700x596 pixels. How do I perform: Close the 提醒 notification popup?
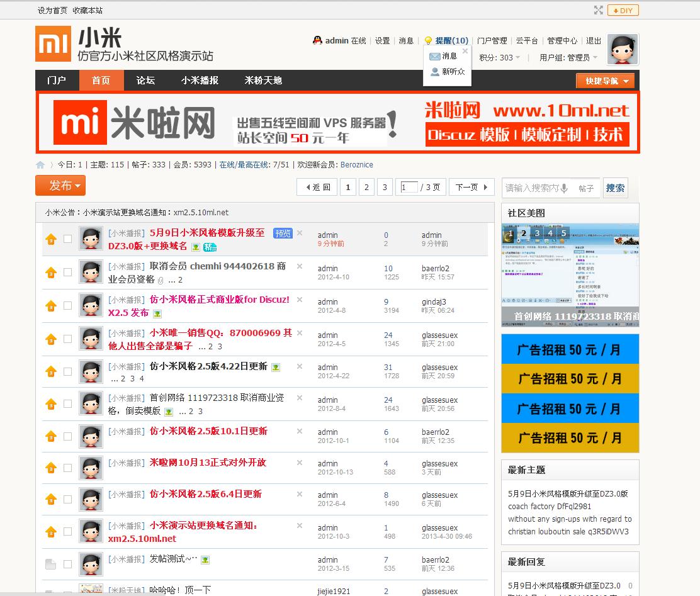[465, 51]
